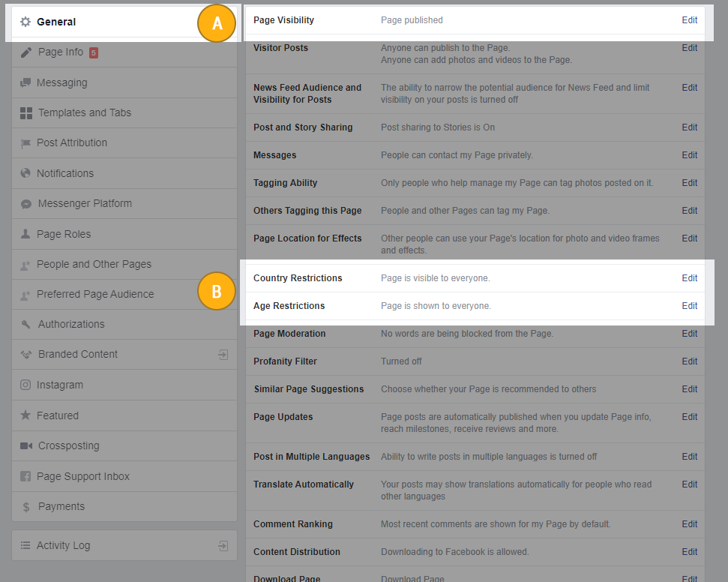
Task: Go to Messaging settings
Action: coord(124,82)
